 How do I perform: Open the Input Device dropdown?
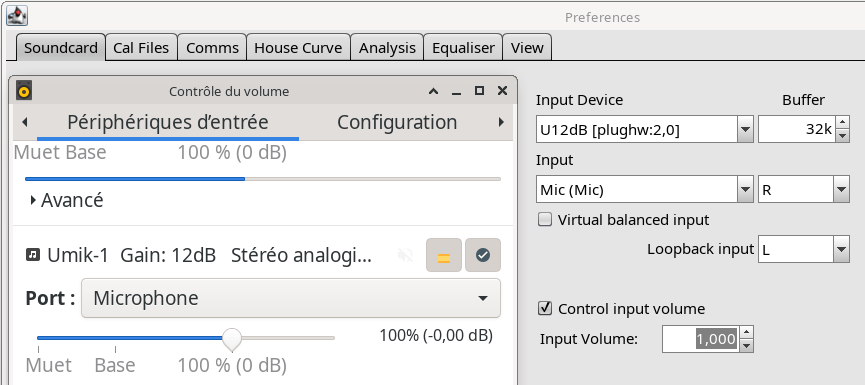coord(745,130)
